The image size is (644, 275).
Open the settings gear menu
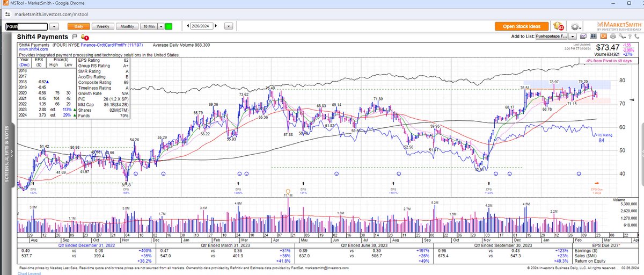[576, 26]
